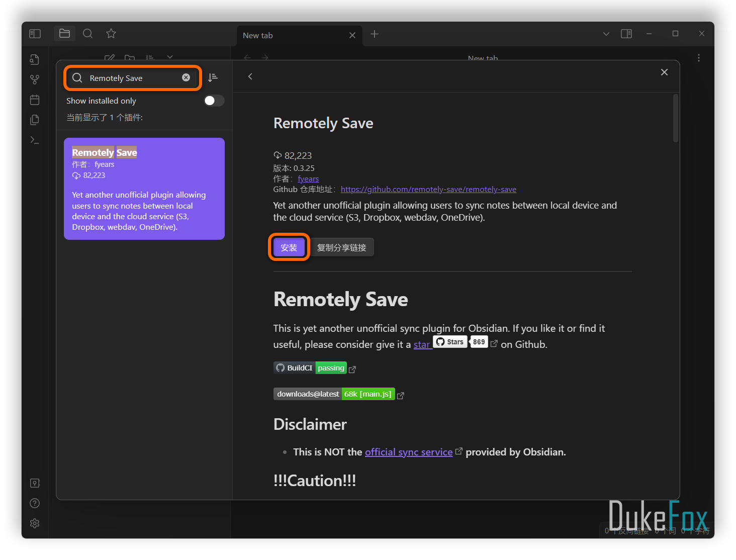Click the purple 安装 install button
This screenshot has width=736, height=560.
click(x=289, y=247)
